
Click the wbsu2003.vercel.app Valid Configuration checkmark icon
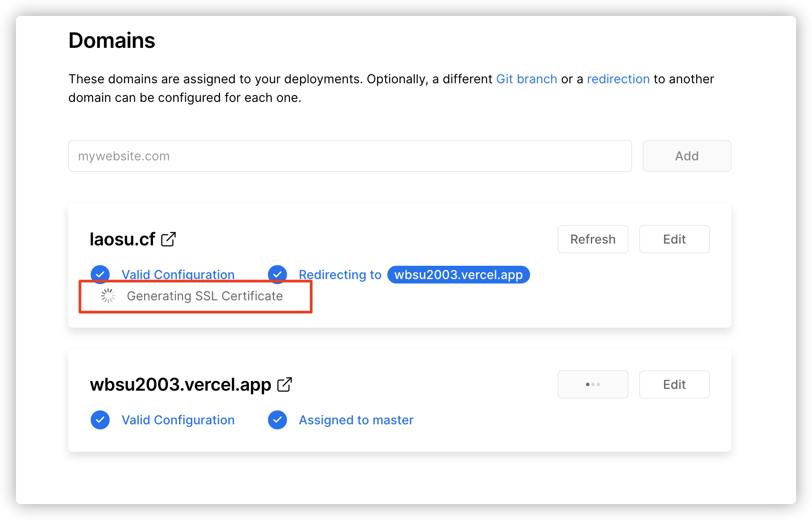point(100,420)
